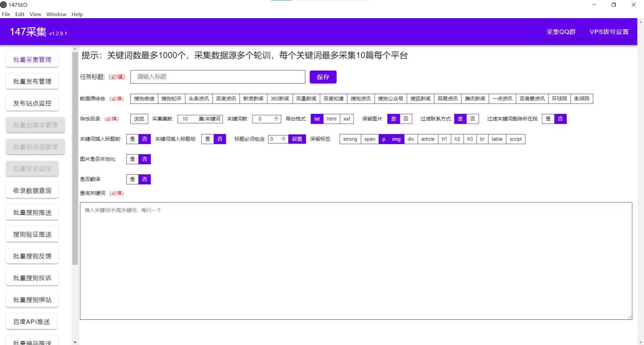
Task: Open 发布站点监控 section
Action: click(32, 103)
